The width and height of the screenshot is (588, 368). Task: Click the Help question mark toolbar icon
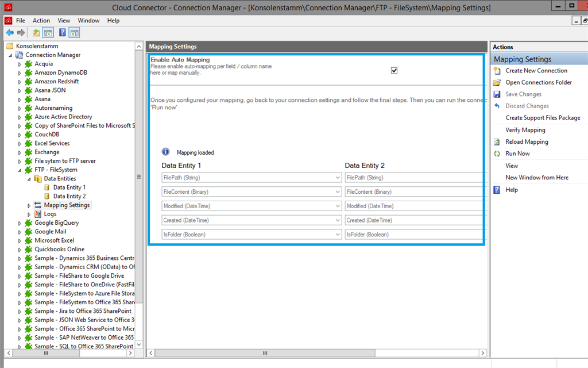pos(62,33)
